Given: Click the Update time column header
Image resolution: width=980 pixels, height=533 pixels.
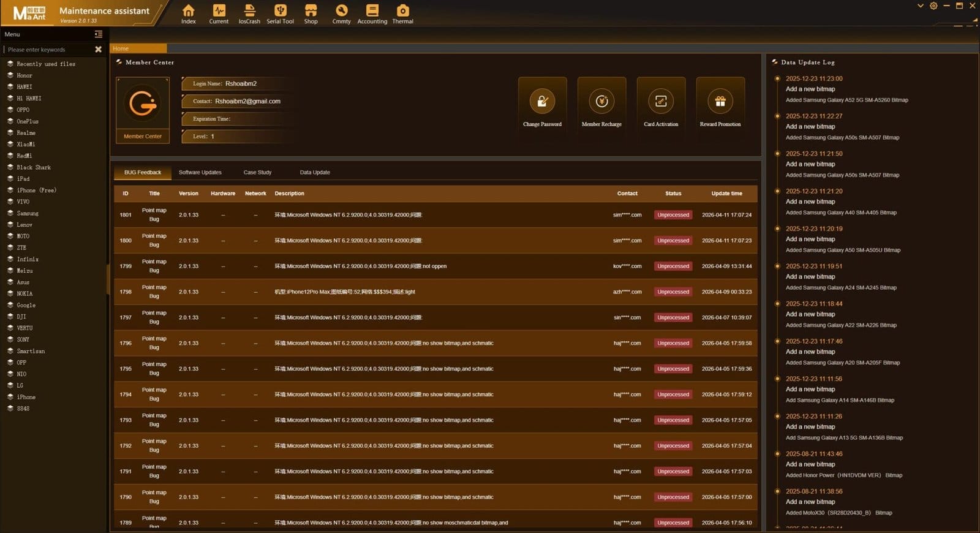Looking at the screenshot, I should tap(726, 194).
